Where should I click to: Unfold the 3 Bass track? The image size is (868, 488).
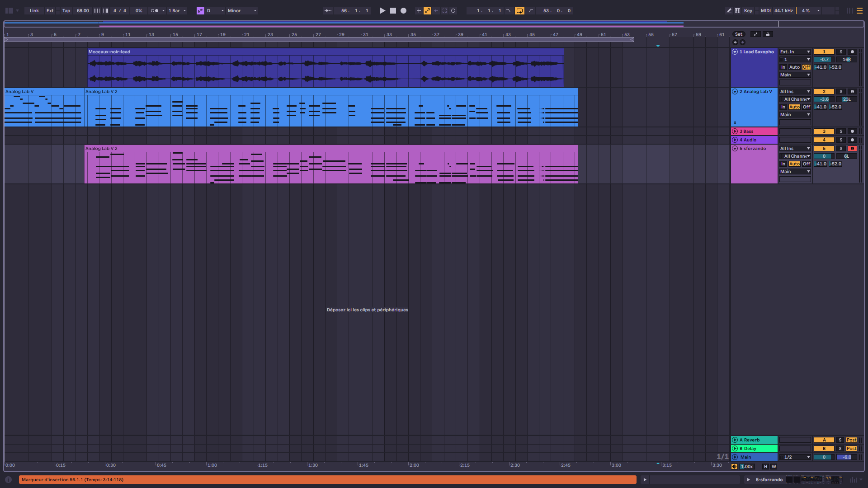[735, 131]
